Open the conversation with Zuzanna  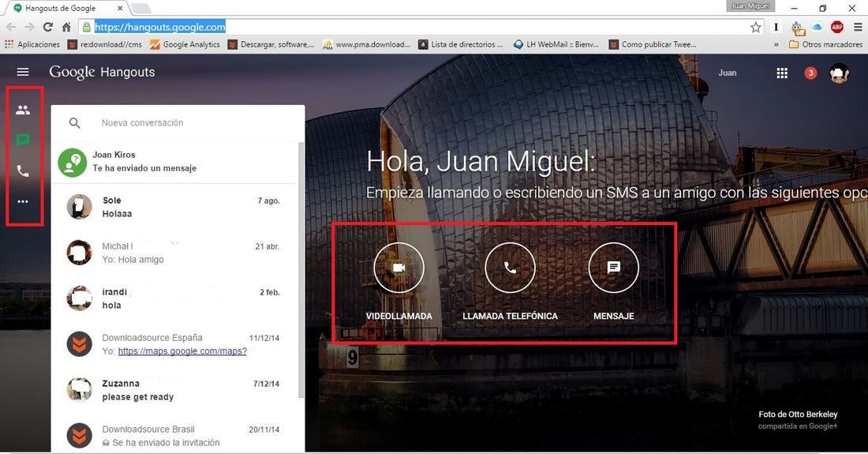174,390
